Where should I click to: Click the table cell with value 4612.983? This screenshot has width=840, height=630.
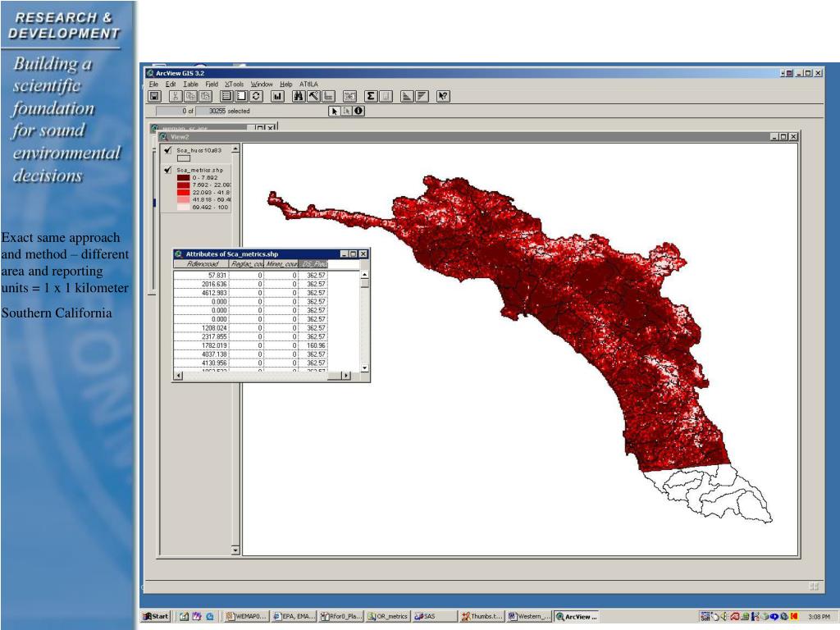(202, 293)
